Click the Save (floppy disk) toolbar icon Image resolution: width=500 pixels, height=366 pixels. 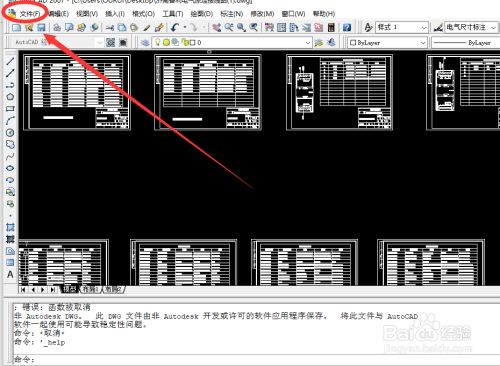41,27
